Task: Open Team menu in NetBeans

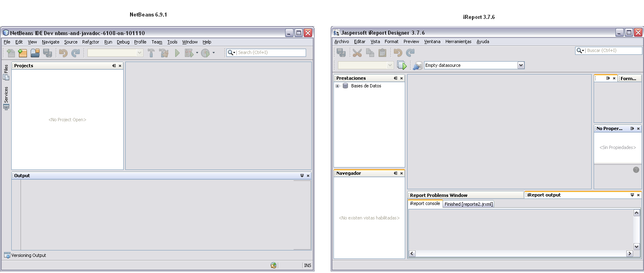Action: click(x=157, y=42)
